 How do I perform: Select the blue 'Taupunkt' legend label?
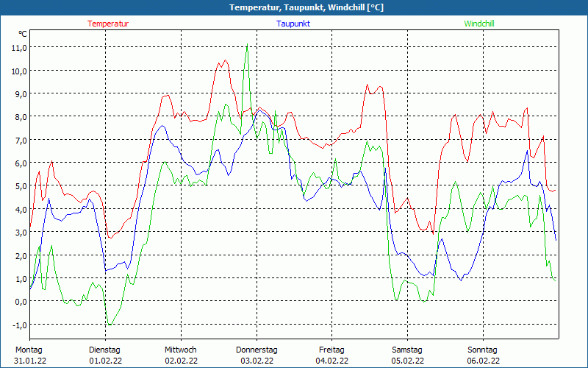(293, 24)
